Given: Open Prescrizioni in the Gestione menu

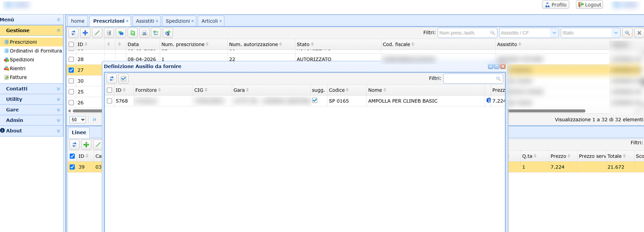Looking at the screenshot, I should point(23,42).
